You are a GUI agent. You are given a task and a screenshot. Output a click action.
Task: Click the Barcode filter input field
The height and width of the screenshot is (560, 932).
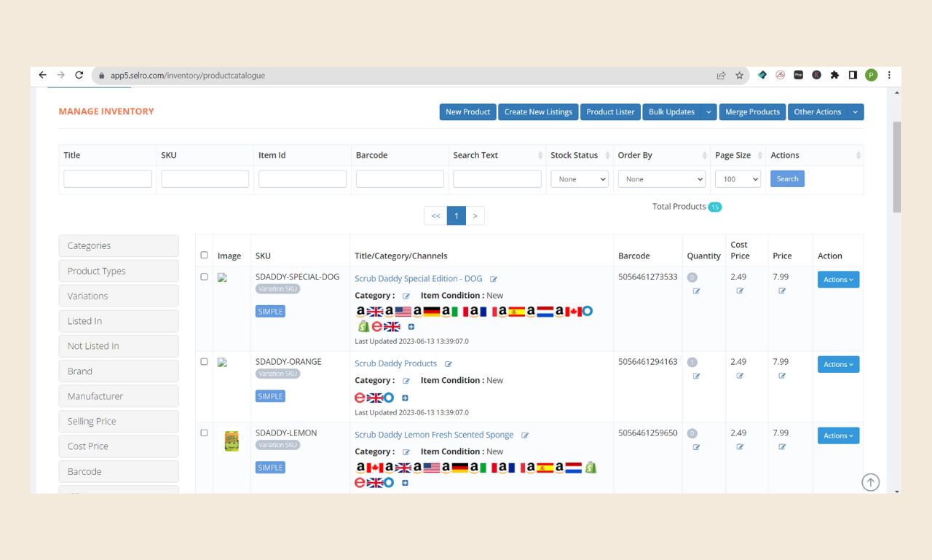(x=400, y=179)
